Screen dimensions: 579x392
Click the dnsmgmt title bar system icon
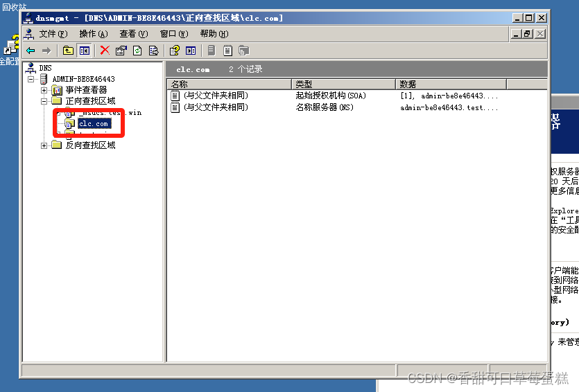click(28, 18)
